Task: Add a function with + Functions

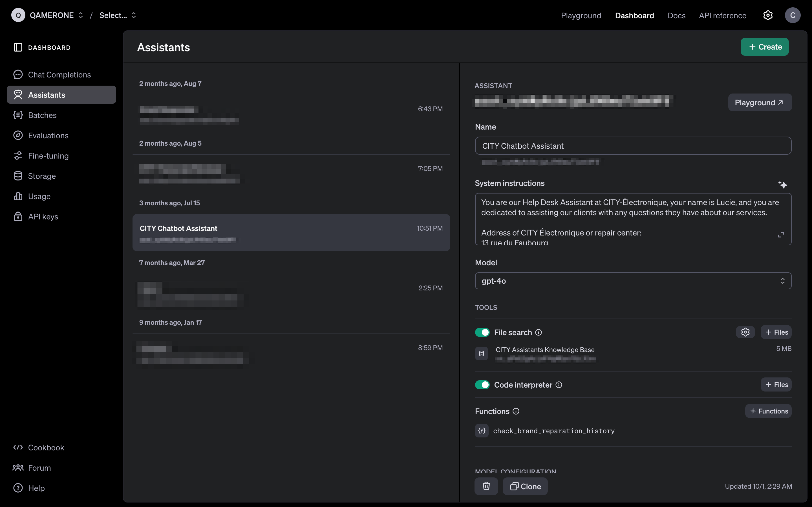Action: coord(768,411)
